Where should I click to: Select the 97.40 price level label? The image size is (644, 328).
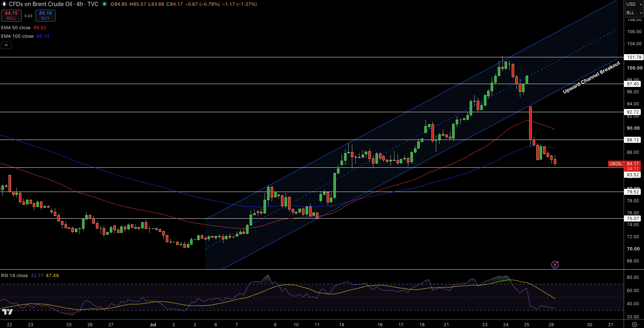coord(633,84)
